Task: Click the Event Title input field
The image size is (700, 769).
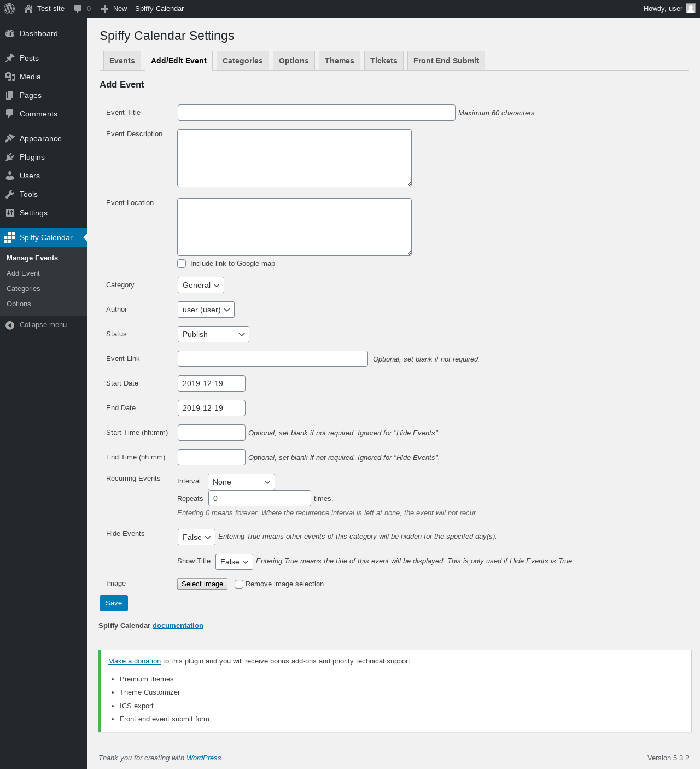Action: pyautogui.click(x=317, y=113)
